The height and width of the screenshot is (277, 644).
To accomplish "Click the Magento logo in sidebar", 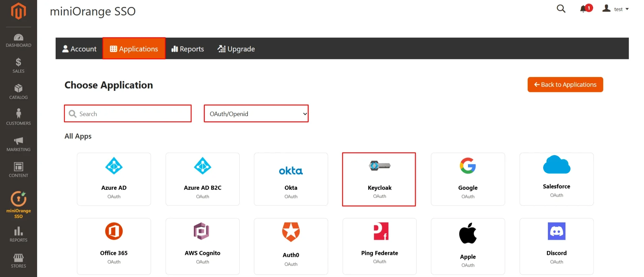I will pyautogui.click(x=18, y=11).
